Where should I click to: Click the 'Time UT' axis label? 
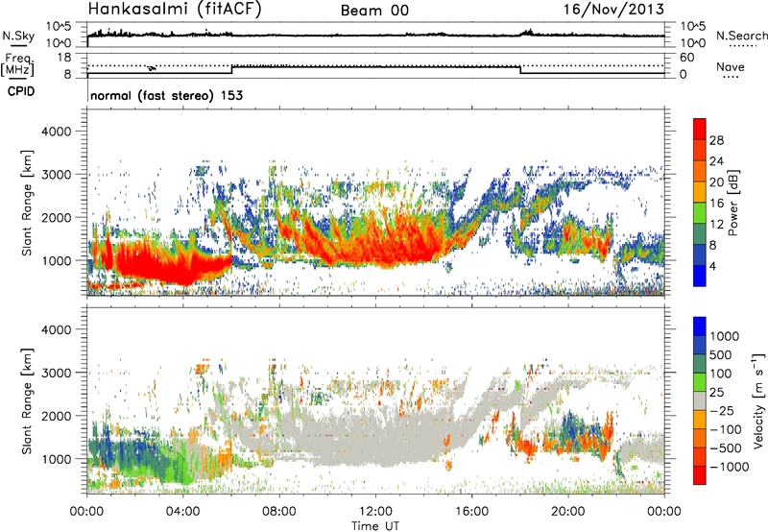pyautogui.click(x=375, y=526)
